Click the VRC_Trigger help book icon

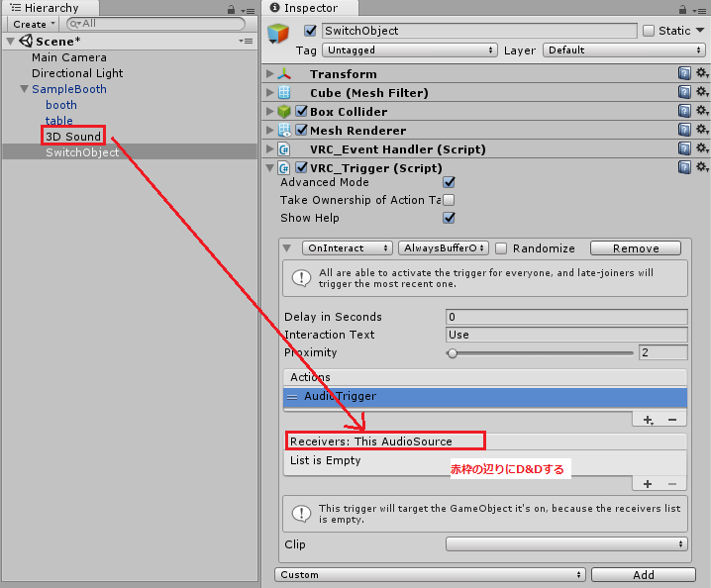point(684,168)
